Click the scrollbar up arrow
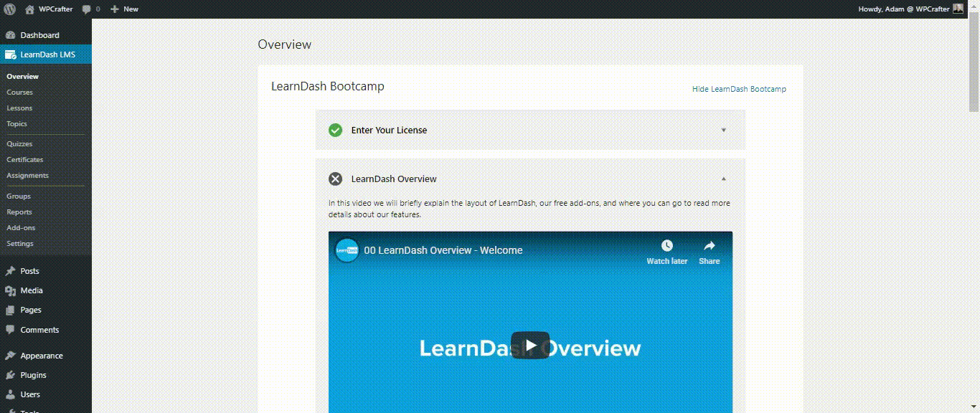 tap(974, 6)
